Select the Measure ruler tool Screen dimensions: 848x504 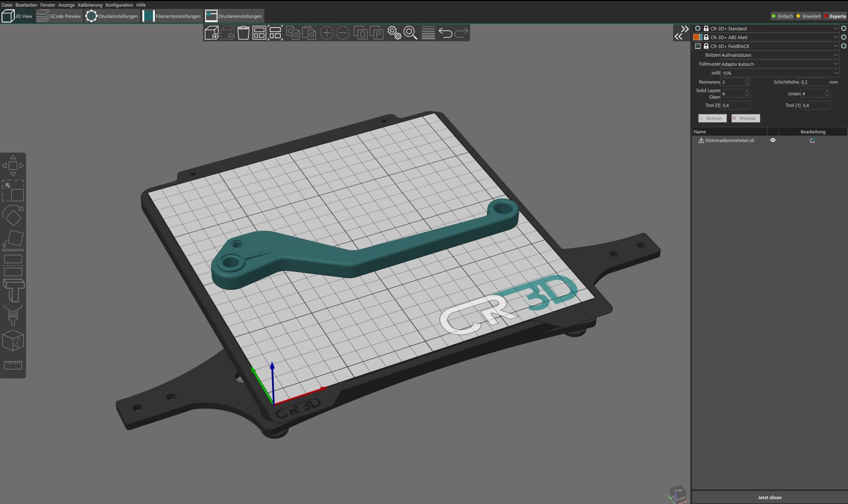tap(13, 365)
